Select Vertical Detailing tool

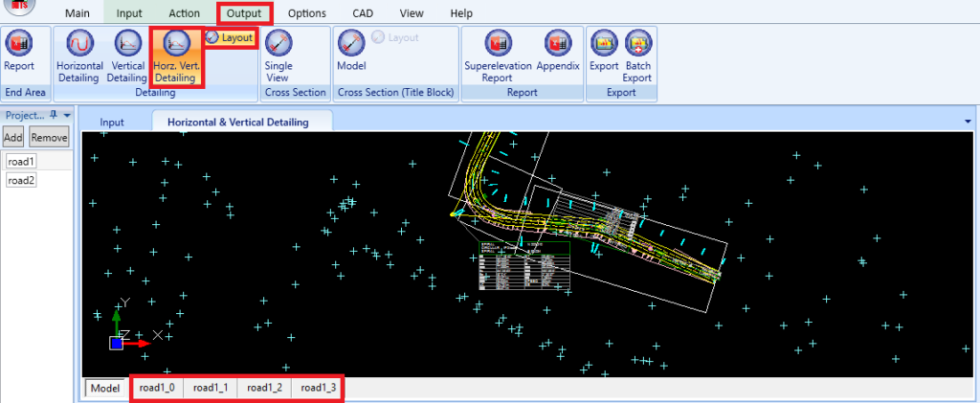(127, 56)
